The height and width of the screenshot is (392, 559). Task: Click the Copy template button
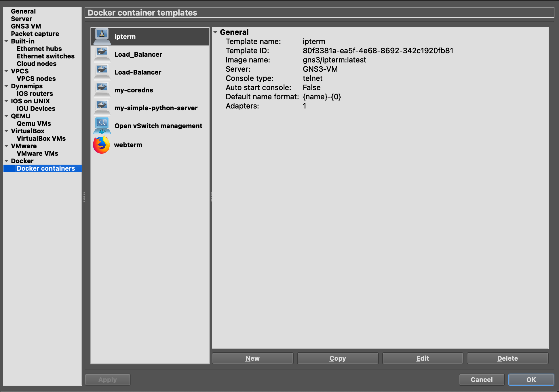click(337, 358)
